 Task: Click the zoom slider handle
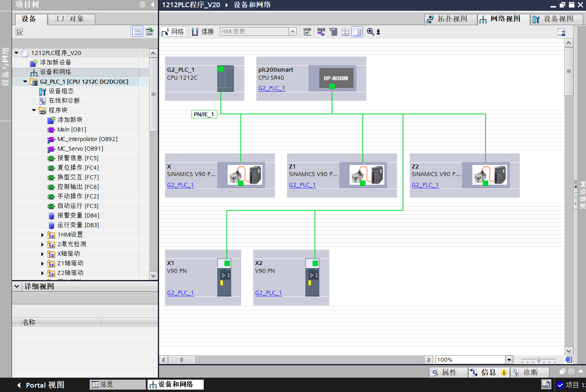(x=539, y=360)
